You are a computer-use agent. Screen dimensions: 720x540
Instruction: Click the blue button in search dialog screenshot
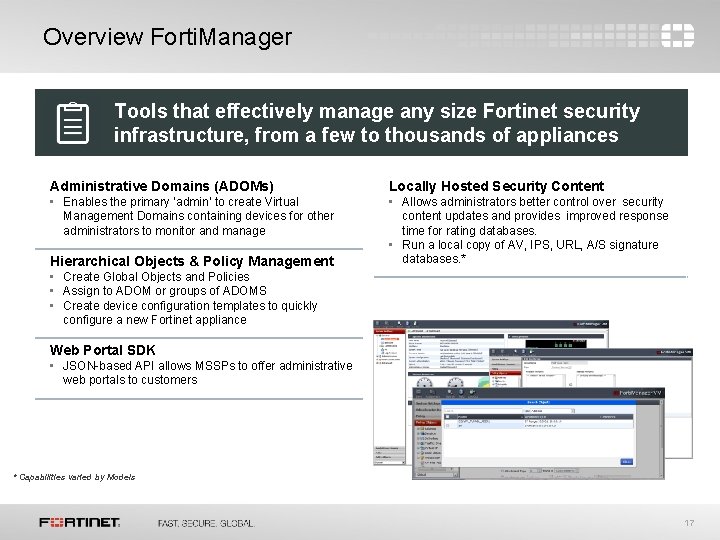627,461
